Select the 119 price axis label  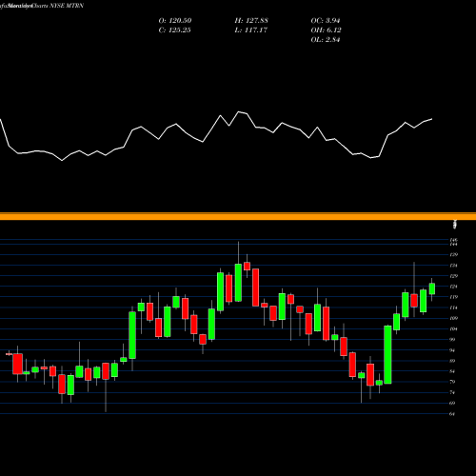[454, 297]
